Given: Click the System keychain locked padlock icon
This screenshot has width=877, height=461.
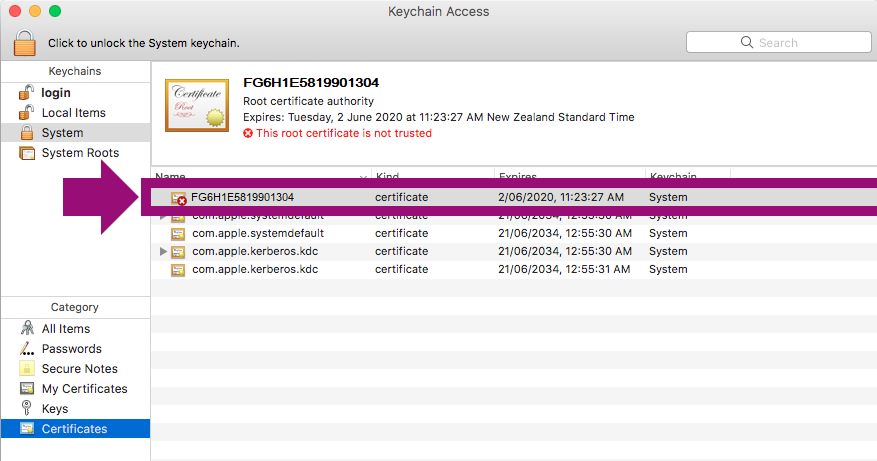Looking at the screenshot, I should point(26,133).
